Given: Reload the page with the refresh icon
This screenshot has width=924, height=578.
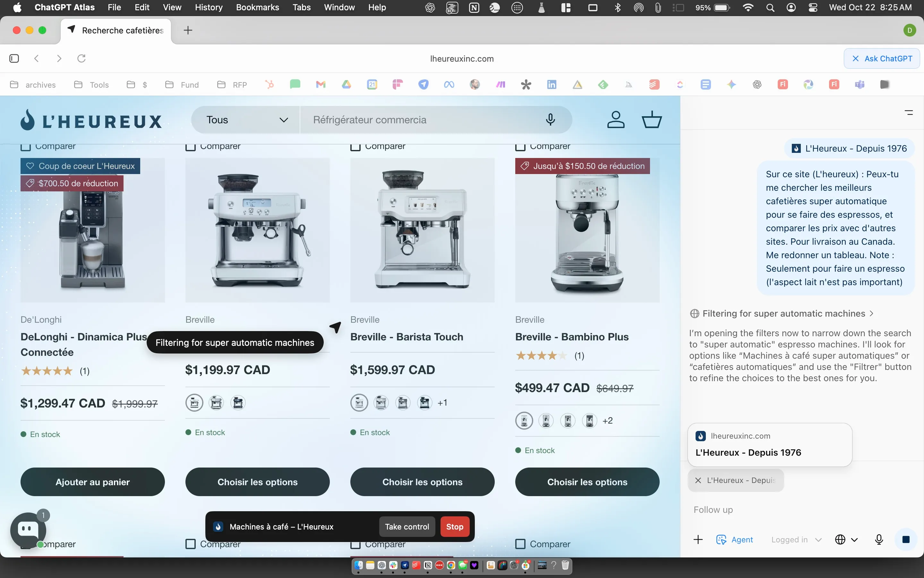Looking at the screenshot, I should [x=81, y=58].
